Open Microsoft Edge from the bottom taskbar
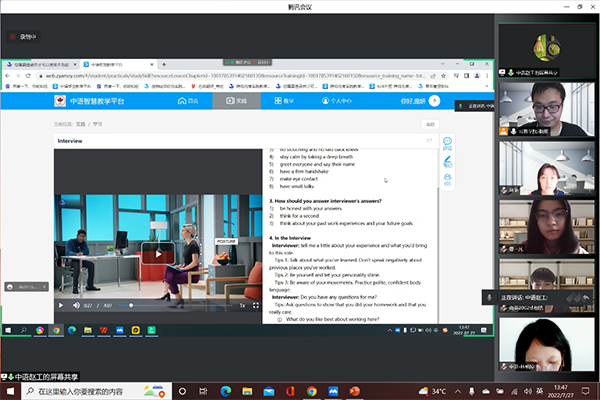This screenshot has width=600, height=400. click(226, 391)
